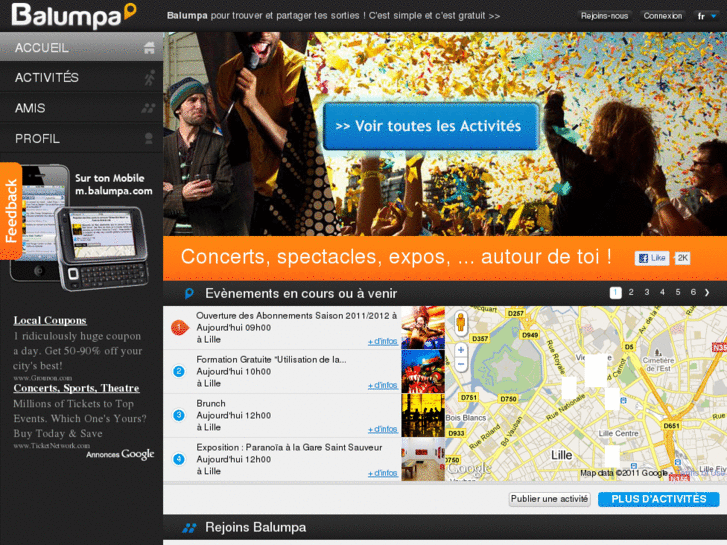Click the friends icon beside Amis
The image size is (727, 545).
coord(148,108)
